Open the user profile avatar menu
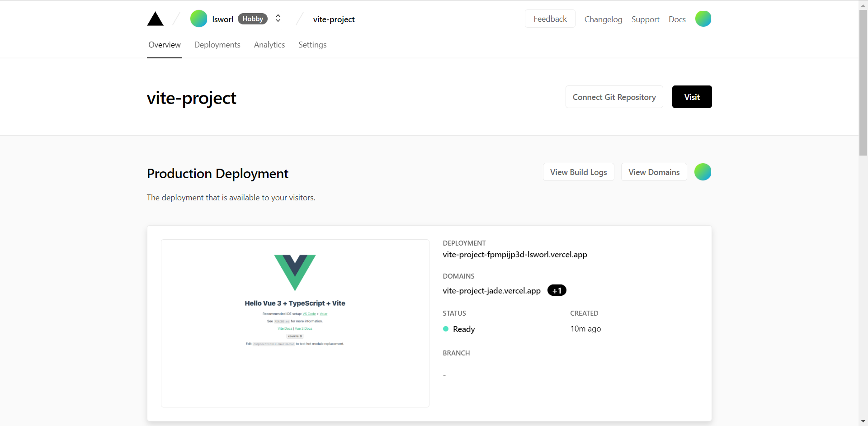 tap(703, 19)
